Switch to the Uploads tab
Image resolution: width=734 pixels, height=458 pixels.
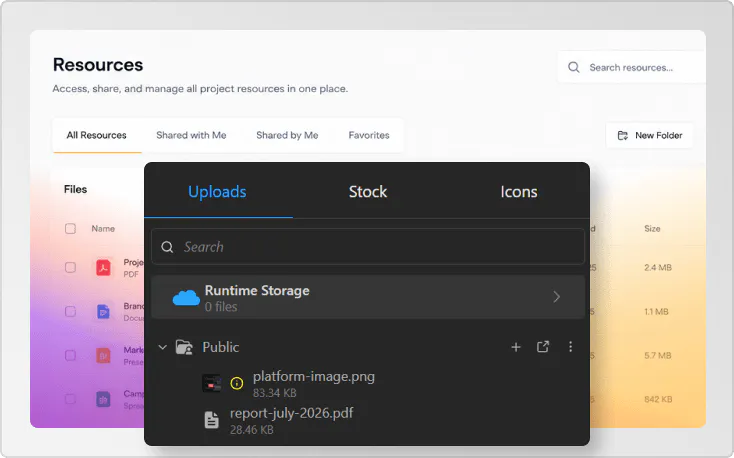(x=217, y=192)
